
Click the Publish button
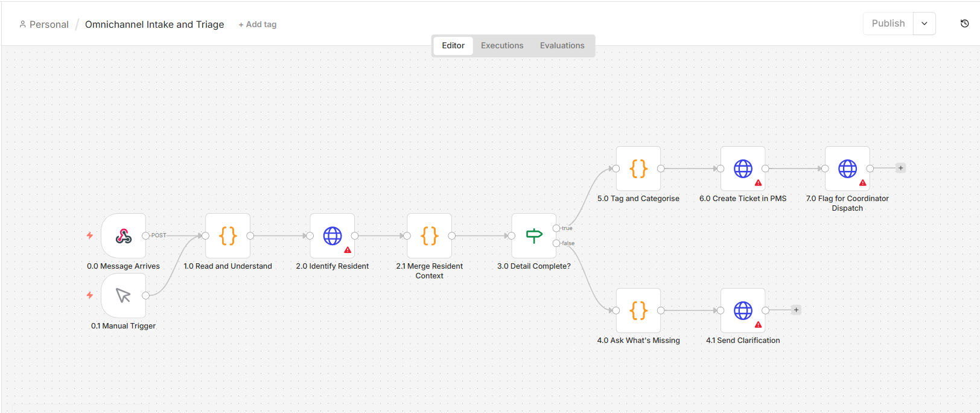[888, 24]
